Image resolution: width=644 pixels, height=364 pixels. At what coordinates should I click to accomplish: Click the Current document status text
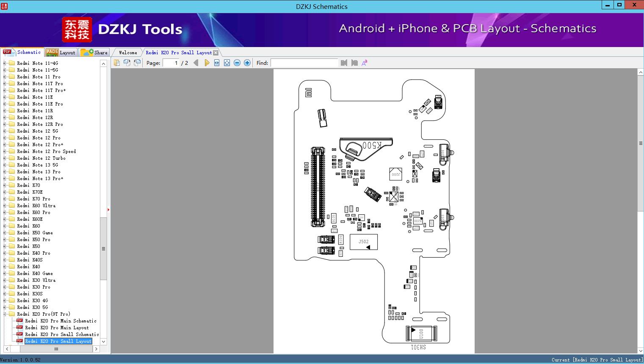coord(597,360)
